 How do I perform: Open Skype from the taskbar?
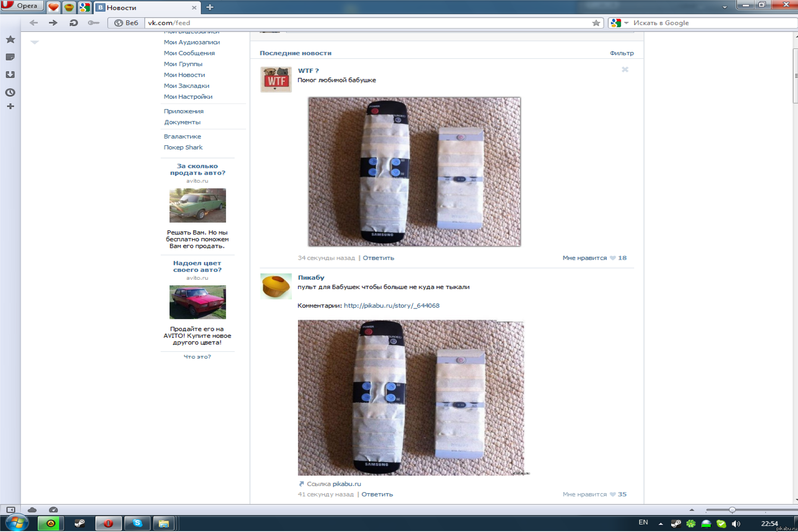pyautogui.click(x=137, y=523)
